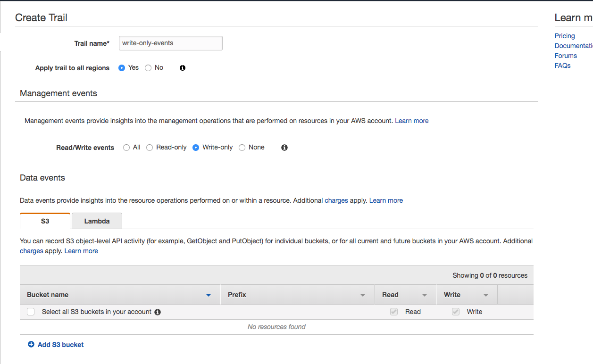Click the plus icon for Add S3 bucket
The image size is (593, 364).
[31, 344]
